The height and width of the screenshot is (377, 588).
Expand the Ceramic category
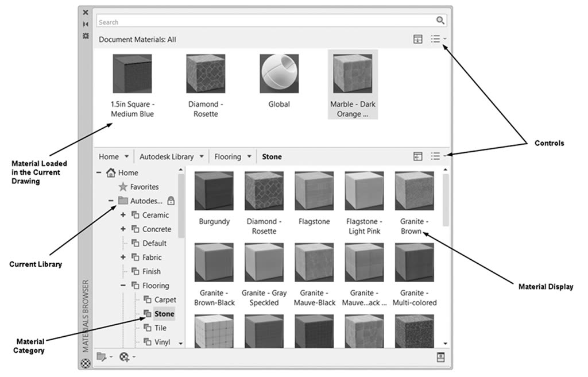coord(123,215)
